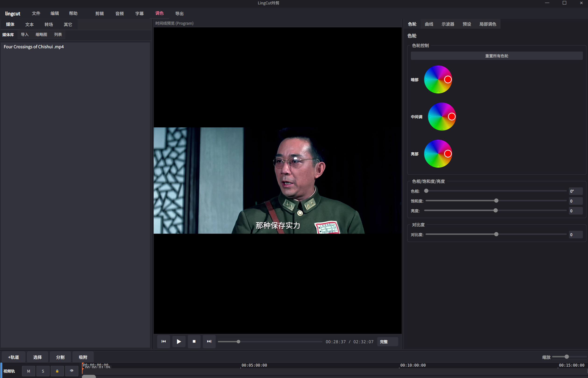Image resolution: width=588 pixels, height=378 pixels.
Task: Add a track with +轨道 button
Action: point(14,357)
